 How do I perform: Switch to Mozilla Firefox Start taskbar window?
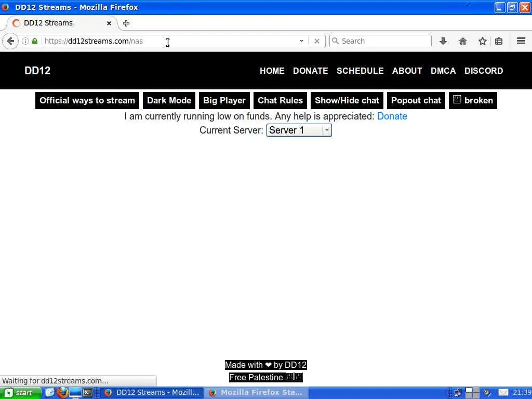pos(256,393)
